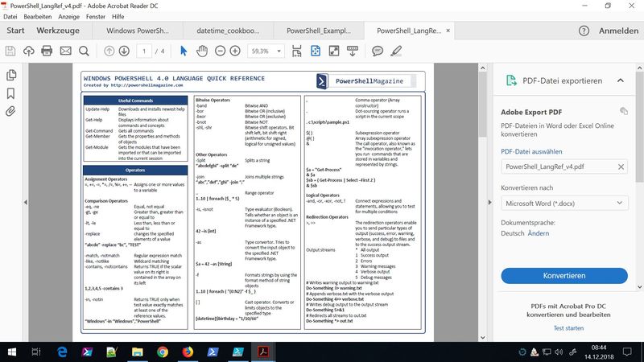Click the volume speaker icon in system tray
This screenshot has width=644, height=362.
[x=558, y=352]
